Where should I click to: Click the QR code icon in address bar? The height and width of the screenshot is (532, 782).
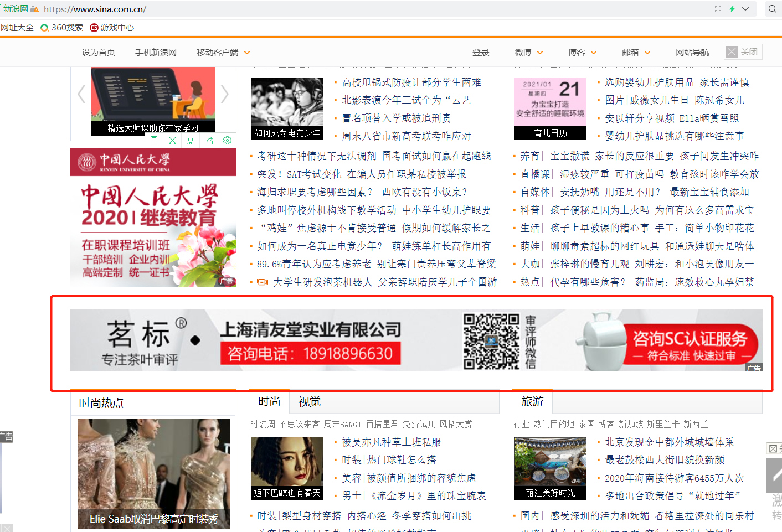pyautogui.click(x=718, y=9)
